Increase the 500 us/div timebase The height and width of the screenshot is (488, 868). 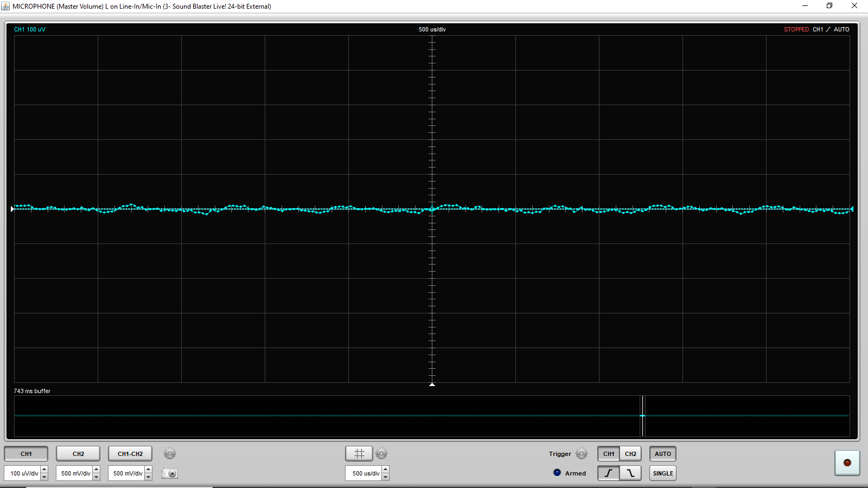pyautogui.click(x=386, y=470)
